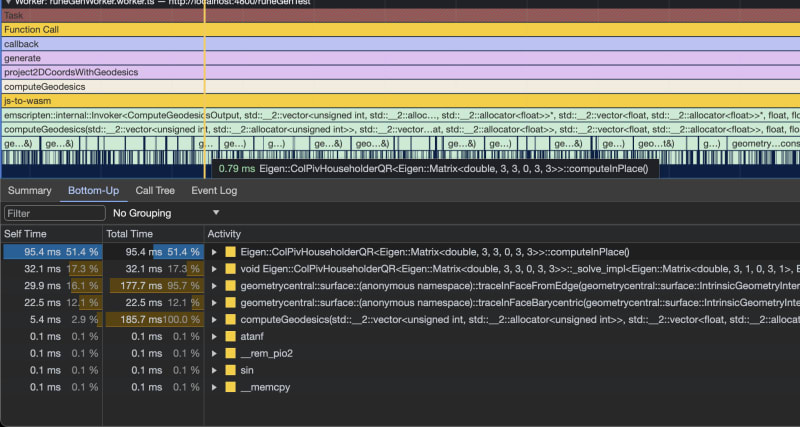
Task: Click the yellow category icon beside traceInFaceBarycentric
Action: 230,303
